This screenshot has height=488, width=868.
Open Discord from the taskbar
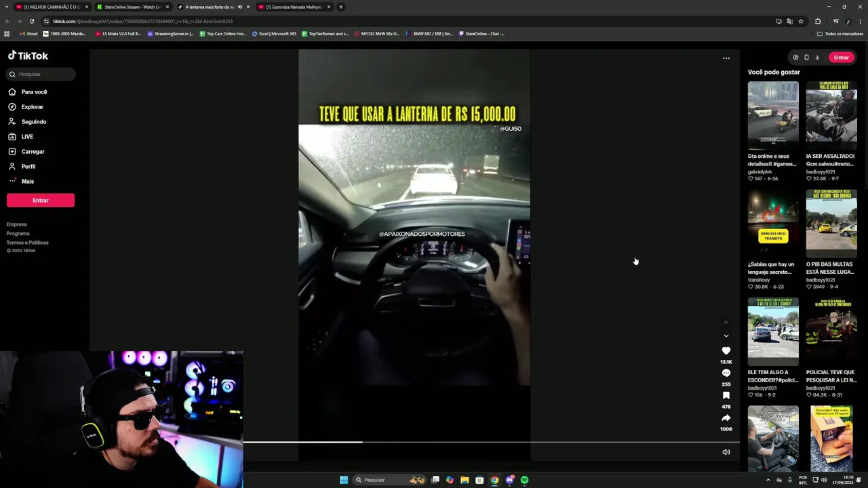point(509,480)
